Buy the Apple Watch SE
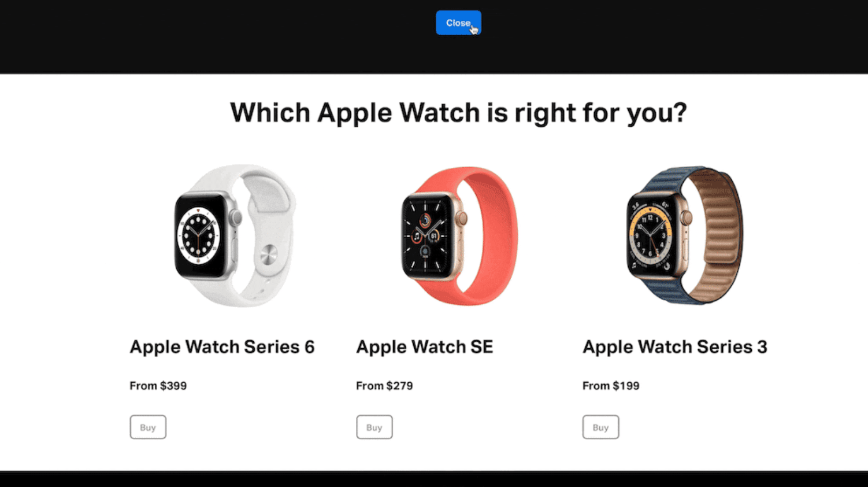Image resolution: width=868 pixels, height=487 pixels. (374, 427)
